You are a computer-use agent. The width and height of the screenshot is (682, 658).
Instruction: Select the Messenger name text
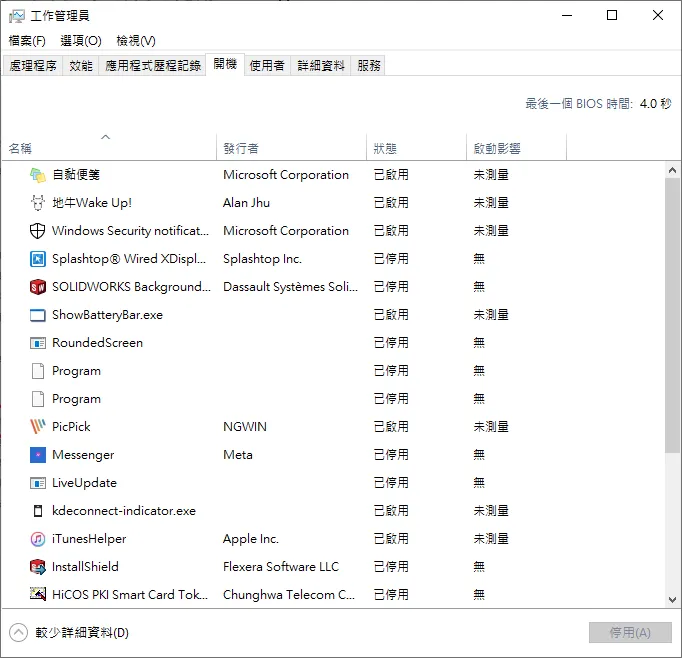[83, 455]
